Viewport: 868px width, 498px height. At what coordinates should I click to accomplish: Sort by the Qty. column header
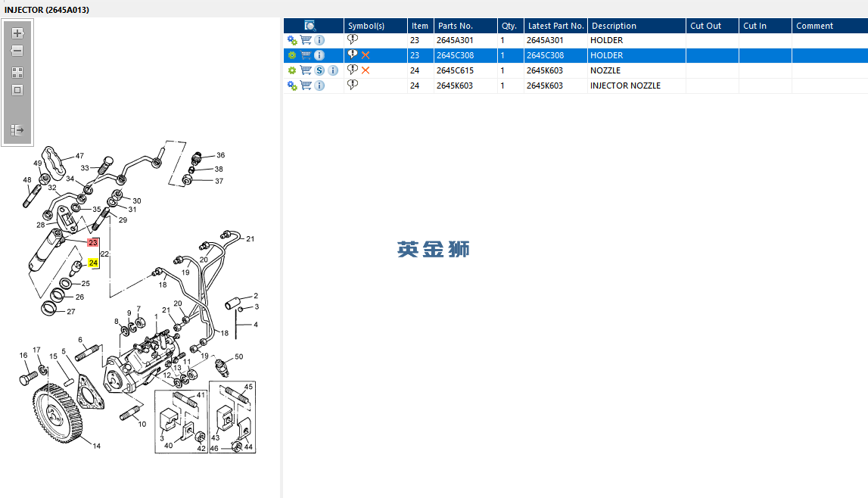tap(510, 26)
